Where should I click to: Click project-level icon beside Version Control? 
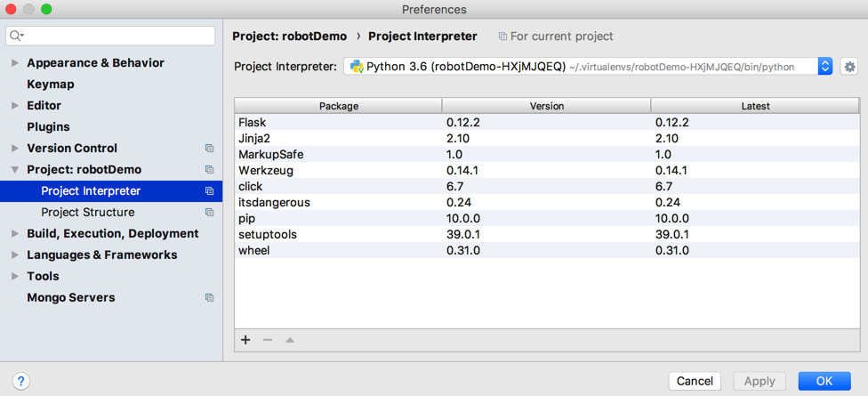[209, 149]
